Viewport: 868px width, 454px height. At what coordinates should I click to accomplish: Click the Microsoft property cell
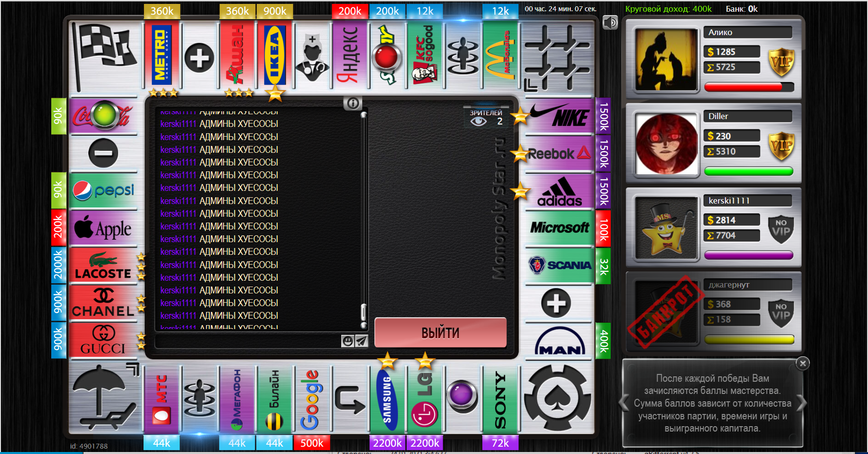559,228
